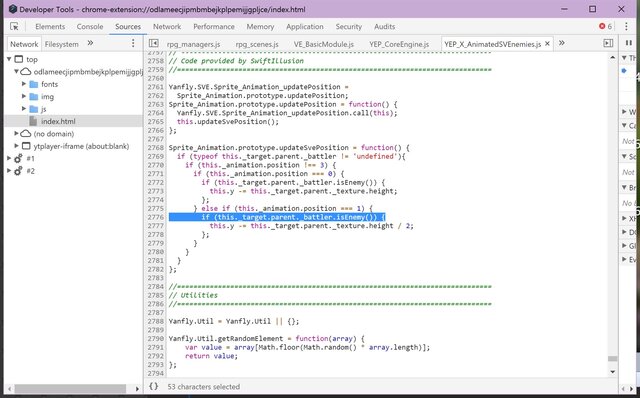Pause script execution button
This screenshot has width=640, height=398.
coord(629,43)
